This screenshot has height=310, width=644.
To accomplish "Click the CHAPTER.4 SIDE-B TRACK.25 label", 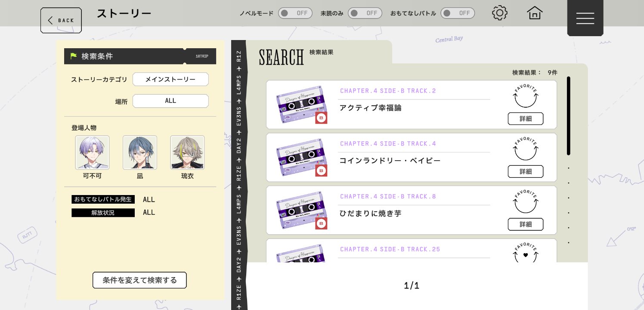I will pyautogui.click(x=390, y=249).
